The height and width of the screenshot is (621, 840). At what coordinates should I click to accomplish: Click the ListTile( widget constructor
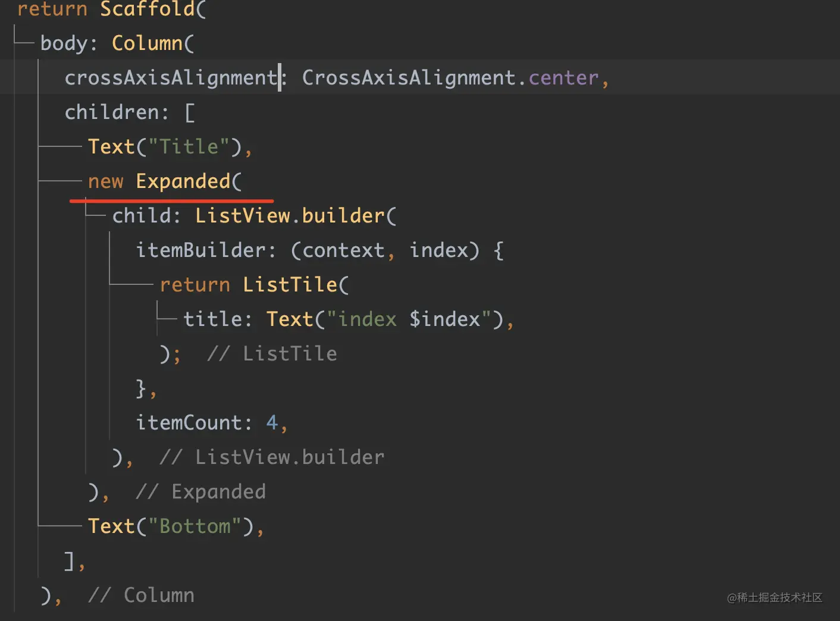pos(296,285)
